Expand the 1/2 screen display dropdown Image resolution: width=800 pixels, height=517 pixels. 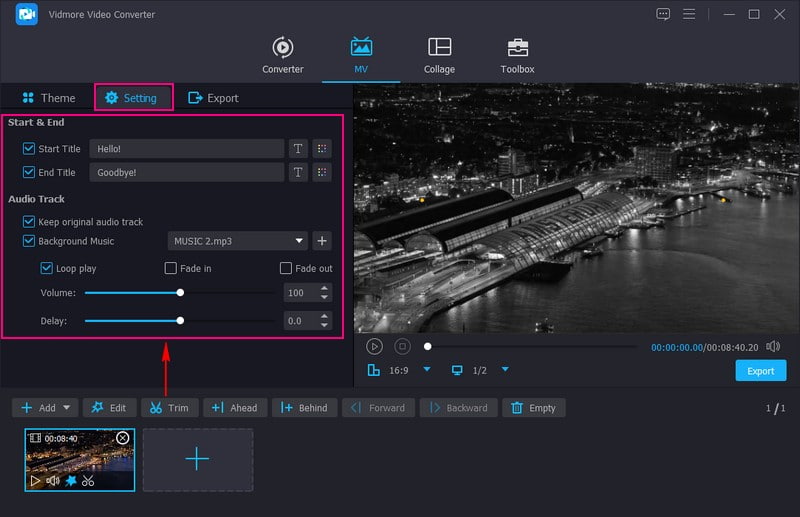(505, 370)
